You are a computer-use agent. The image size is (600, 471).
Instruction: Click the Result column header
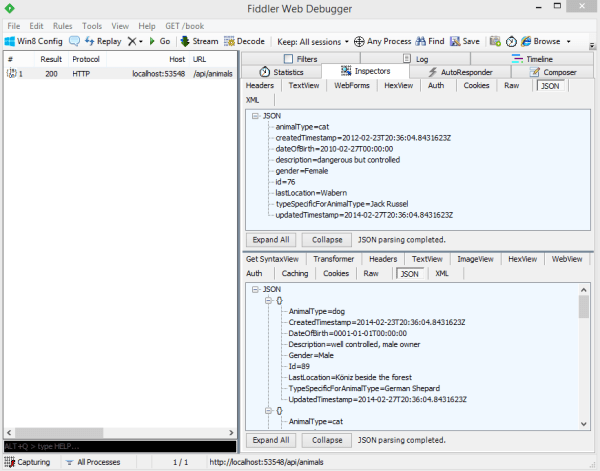pyautogui.click(x=51, y=59)
